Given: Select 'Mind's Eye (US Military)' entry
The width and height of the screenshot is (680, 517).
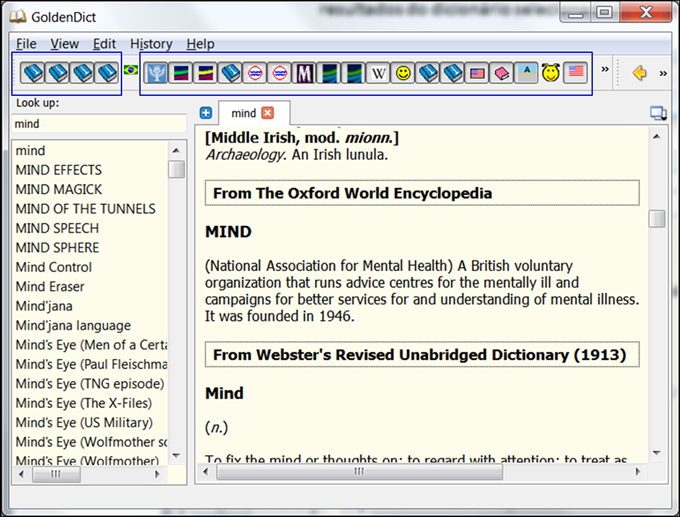Looking at the screenshot, I should [84, 422].
